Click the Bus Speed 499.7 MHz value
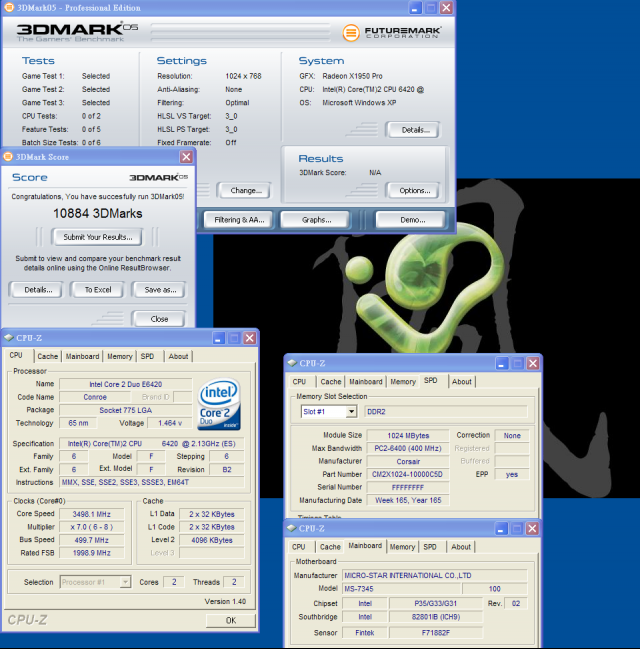This screenshot has height=649, width=640. click(91, 540)
